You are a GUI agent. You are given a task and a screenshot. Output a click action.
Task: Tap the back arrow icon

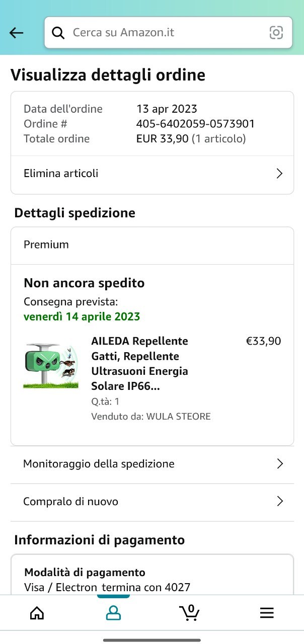[x=17, y=33]
